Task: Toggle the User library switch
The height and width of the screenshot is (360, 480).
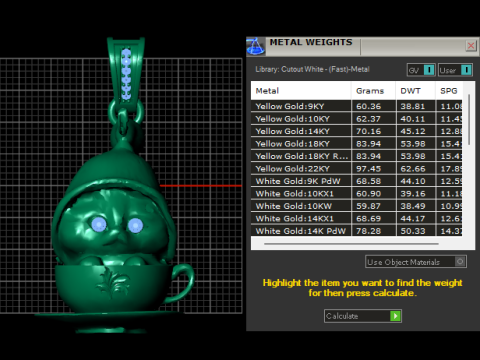Action: pyautogui.click(x=455, y=70)
